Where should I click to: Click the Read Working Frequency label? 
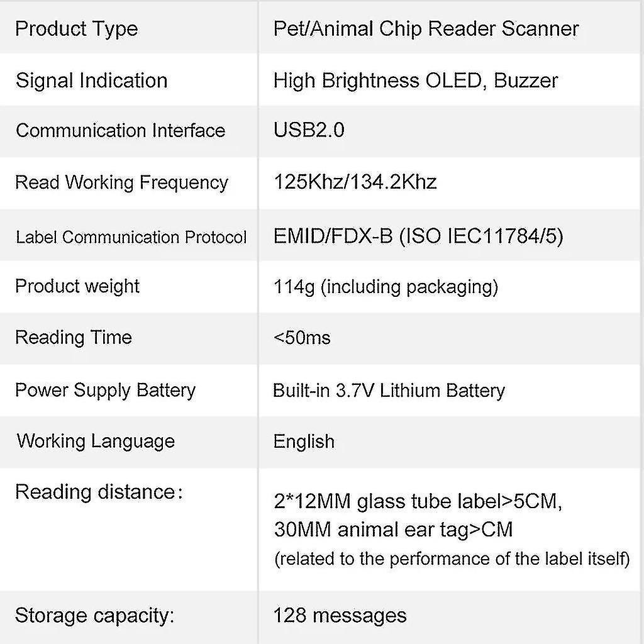pos(121,182)
